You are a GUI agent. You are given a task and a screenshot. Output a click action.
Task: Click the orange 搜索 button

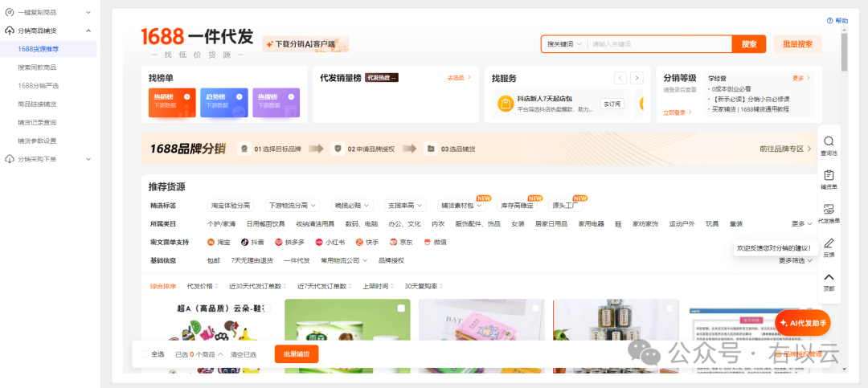[x=749, y=43]
